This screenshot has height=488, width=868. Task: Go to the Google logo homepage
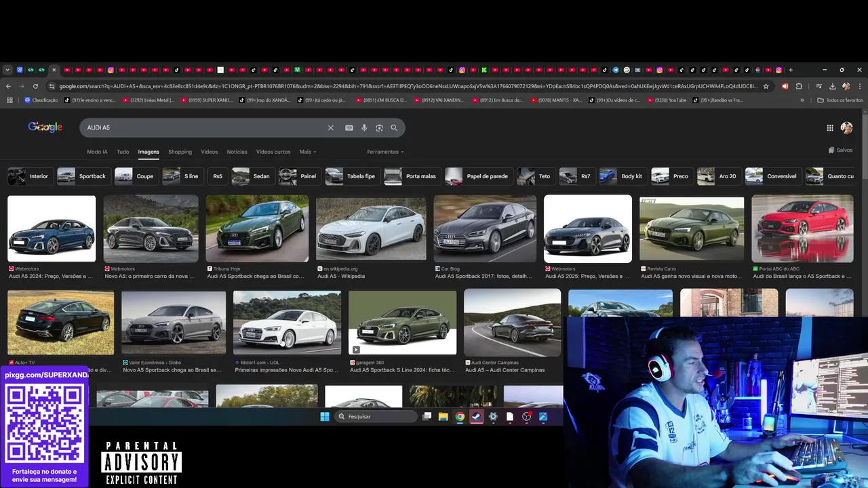tap(45, 127)
